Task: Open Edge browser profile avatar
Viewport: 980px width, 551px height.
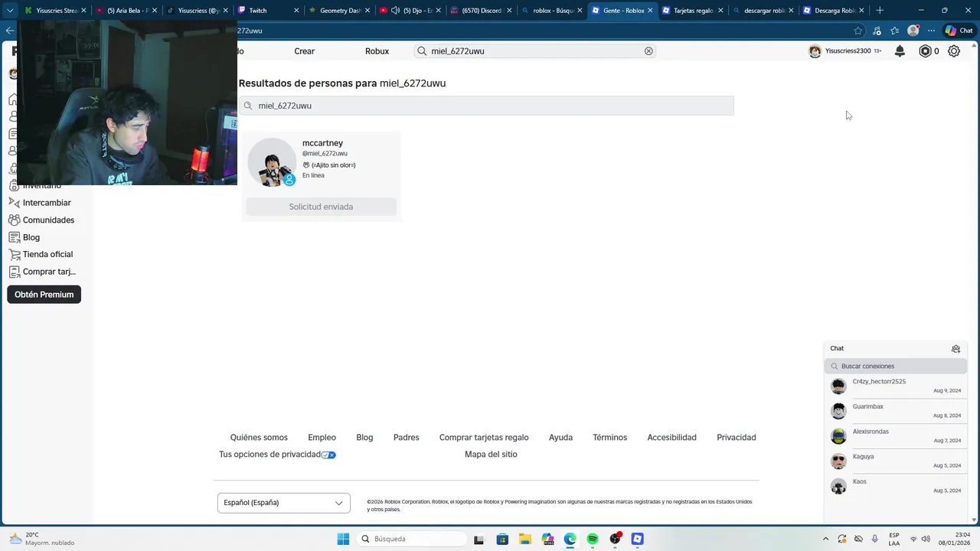Action: [x=913, y=31]
